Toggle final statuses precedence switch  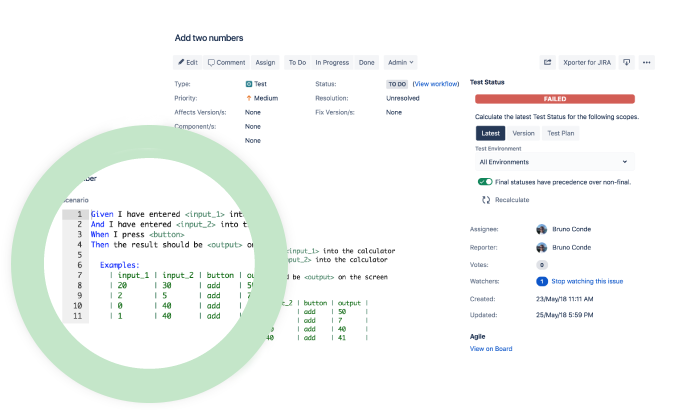485,182
